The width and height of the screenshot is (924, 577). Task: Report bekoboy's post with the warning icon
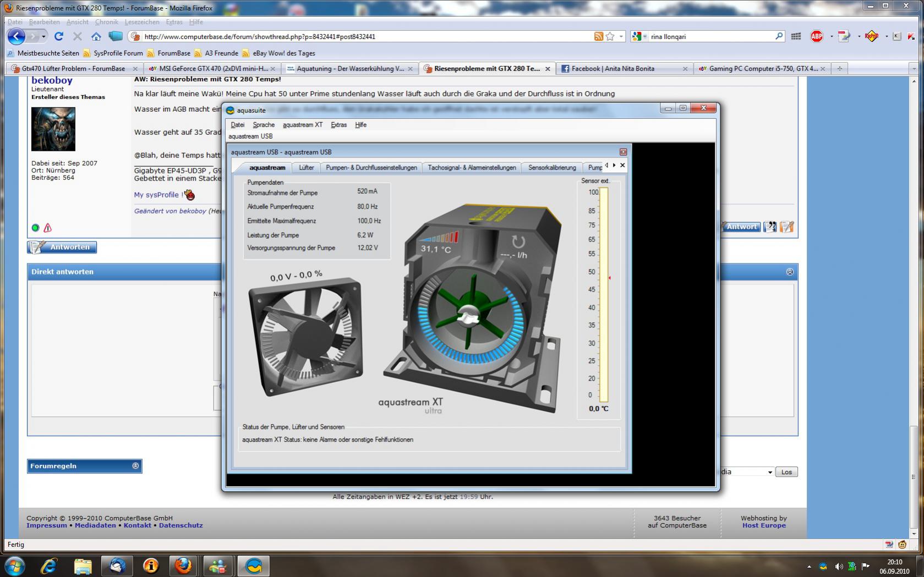pyautogui.click(x=47, y=228)
